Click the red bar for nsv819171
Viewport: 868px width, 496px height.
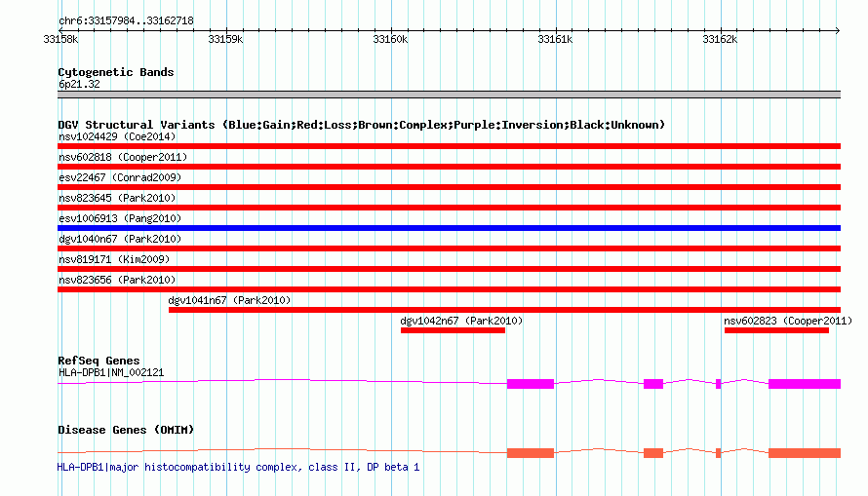tap(449, 269)
